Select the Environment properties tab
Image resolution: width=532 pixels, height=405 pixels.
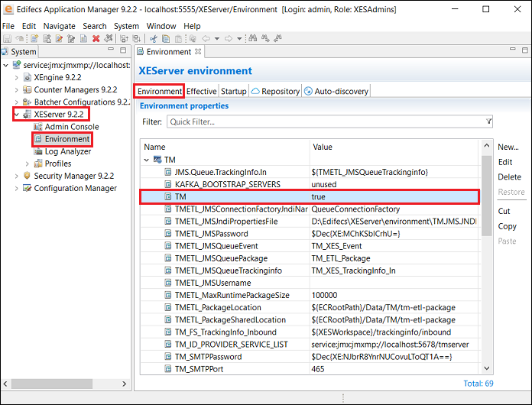coord(160,91)
